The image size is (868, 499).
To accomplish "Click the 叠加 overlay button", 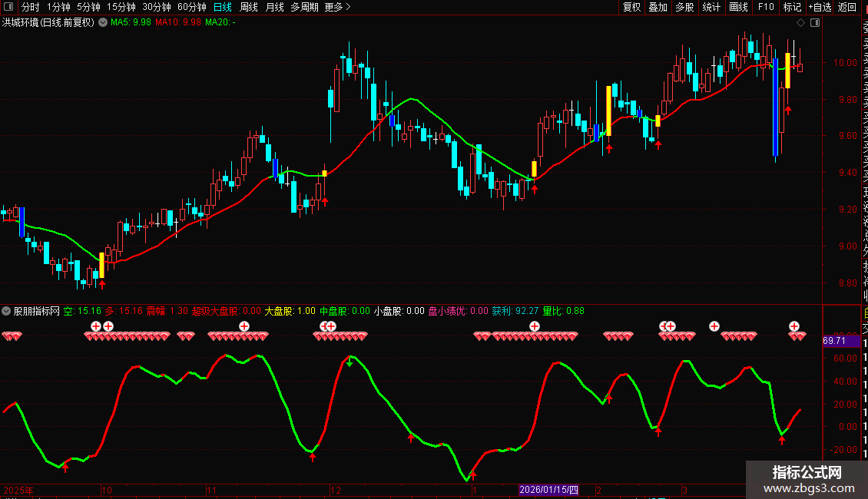I will click(658, 7).
